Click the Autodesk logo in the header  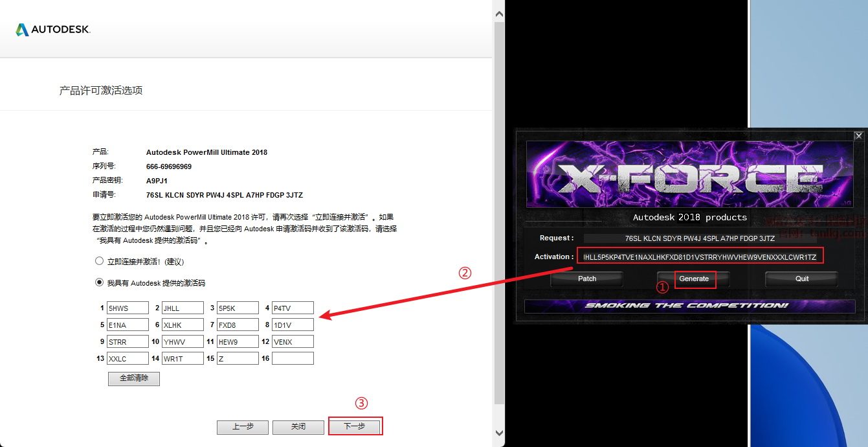(53, 30)
